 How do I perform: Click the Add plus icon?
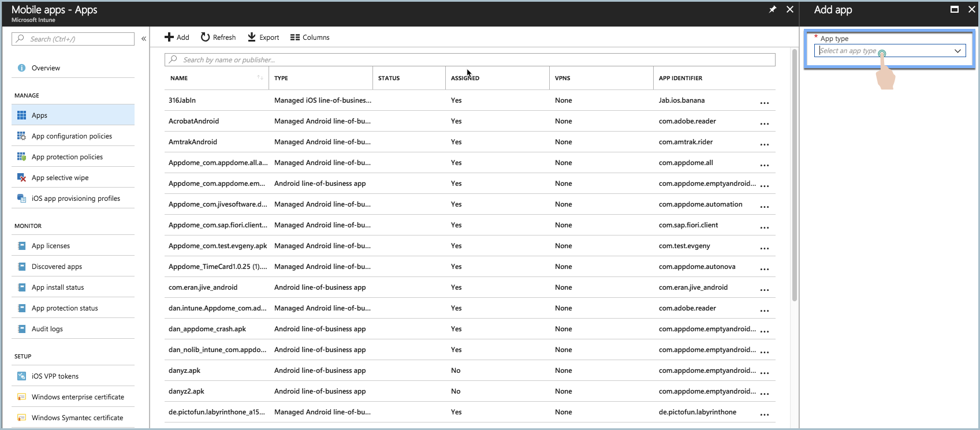pyautogui.click(x=169, y=38)
